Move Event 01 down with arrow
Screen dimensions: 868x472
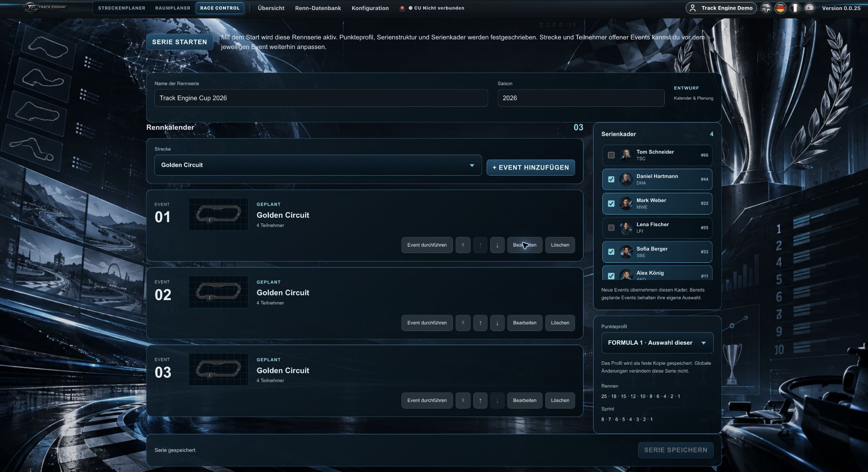pyautogui.click(x=497, y=245)
